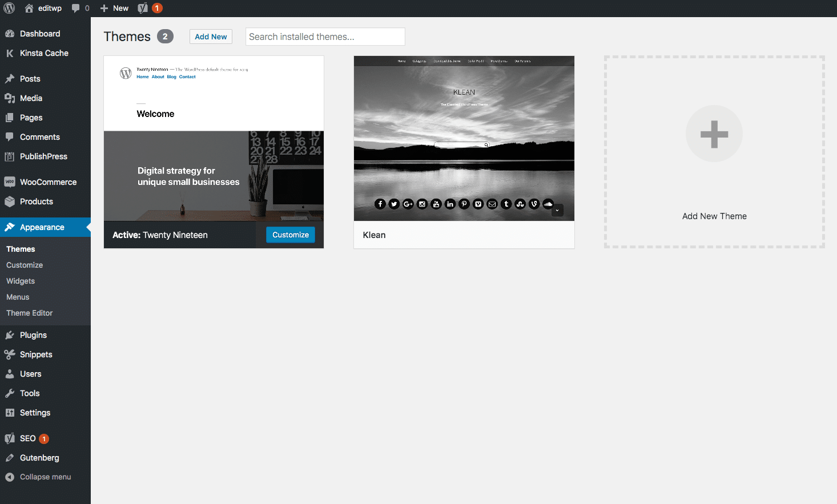Click the Customize button on Twenty Nineteen
The image size is (837, 504).
pos(290,235)
